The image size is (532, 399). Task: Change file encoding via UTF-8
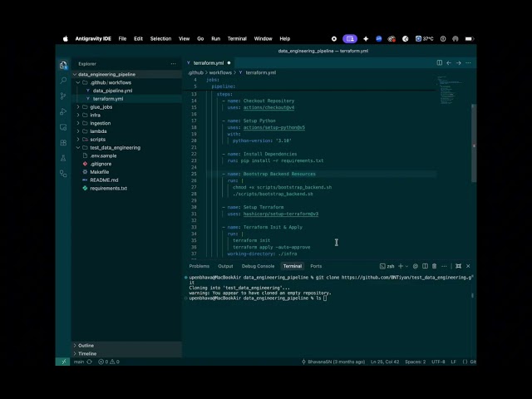[x=438, y=362]
